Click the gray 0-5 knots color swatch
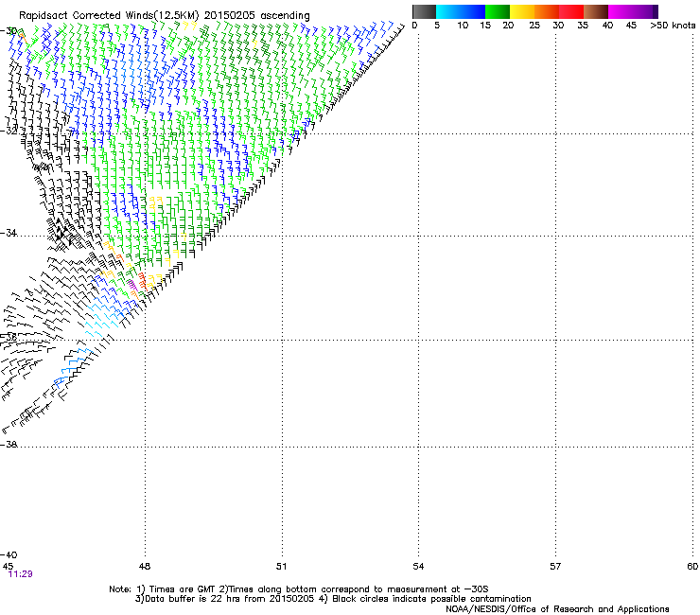 point(424,11)
